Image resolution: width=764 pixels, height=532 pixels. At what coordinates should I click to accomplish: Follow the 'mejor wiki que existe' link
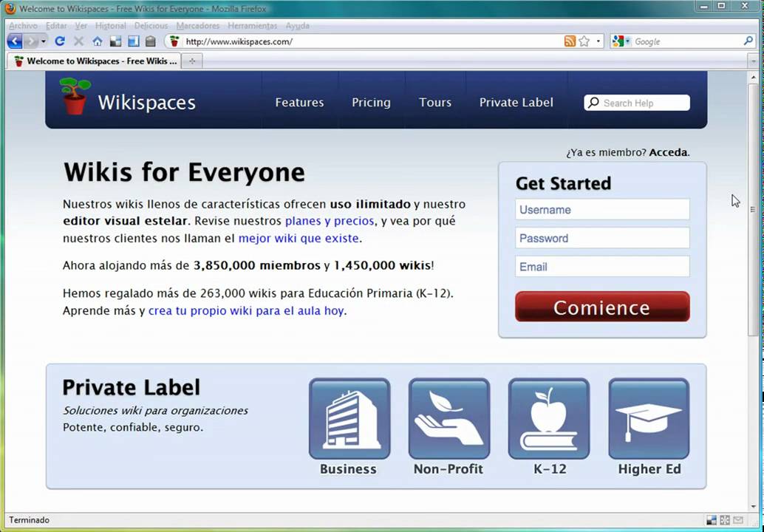[x=299, y=239]
